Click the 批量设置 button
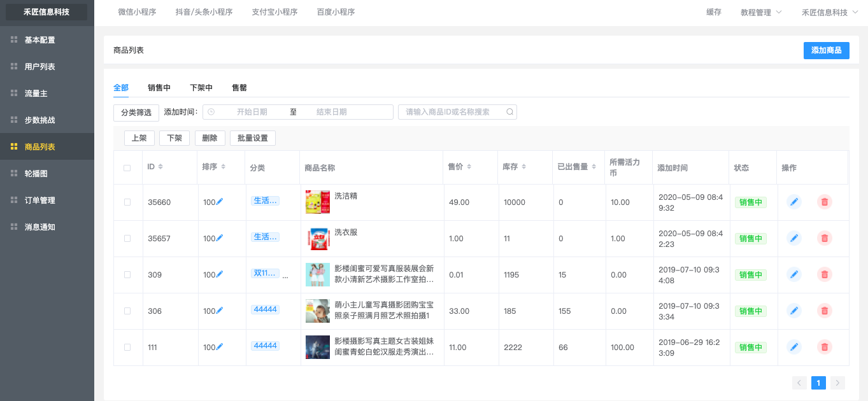This screenshot has width=868, height=401. point(252,138)
